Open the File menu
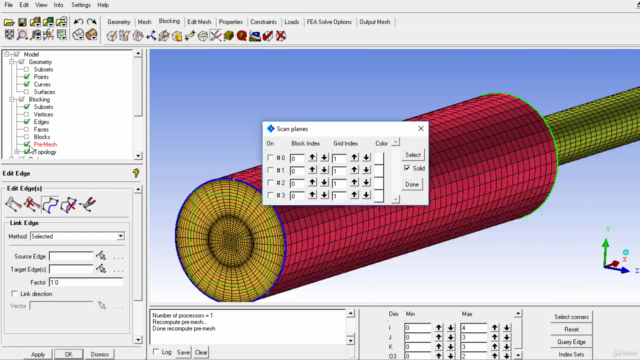The image size is (640, 360). tap(8, 5)
